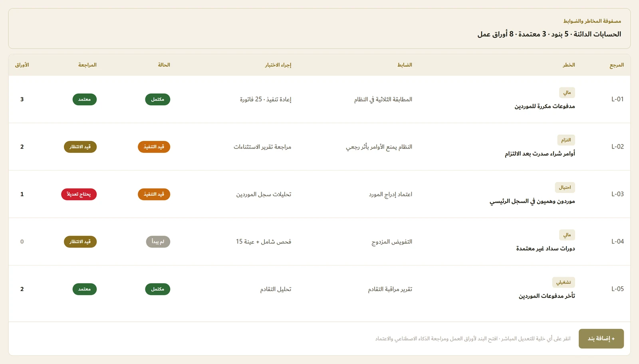Edit control cell المطابقة الثلاثية في النظام
Viewport: 639px width, 364px height.
pyautogui.click(x=383, y=99)
